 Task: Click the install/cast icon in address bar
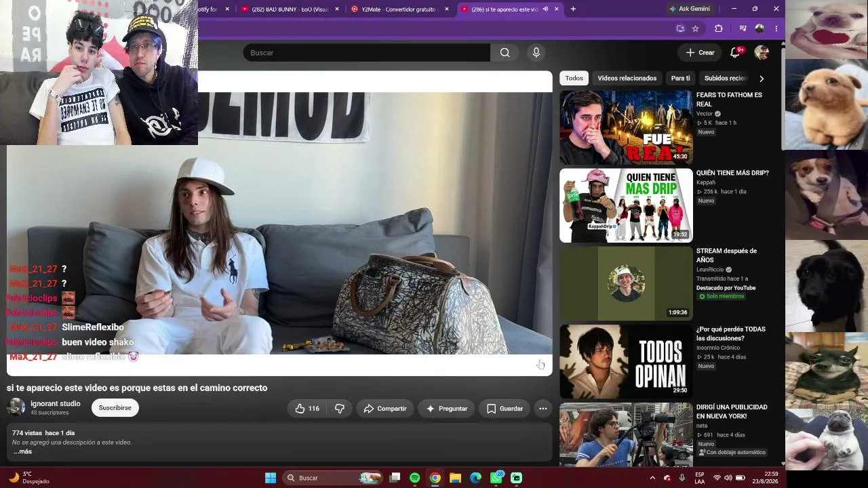tap(680, 28)
